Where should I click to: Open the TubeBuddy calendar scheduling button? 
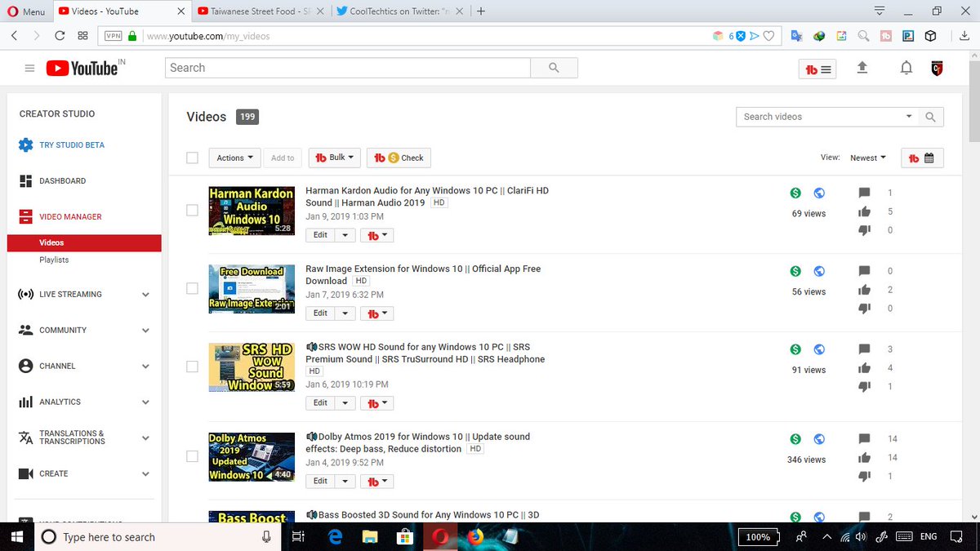922,158
